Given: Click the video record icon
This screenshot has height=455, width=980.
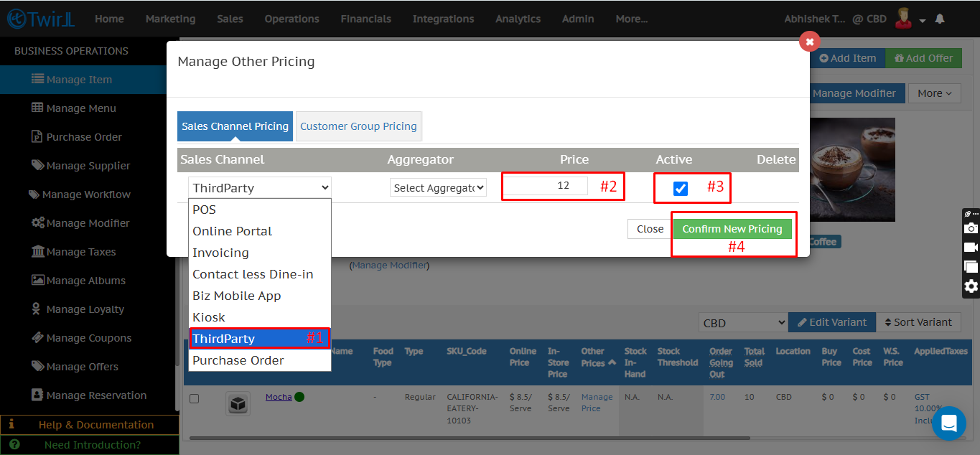Looking at the screenshot, I should pyautogui.click(x=971, y=248).
